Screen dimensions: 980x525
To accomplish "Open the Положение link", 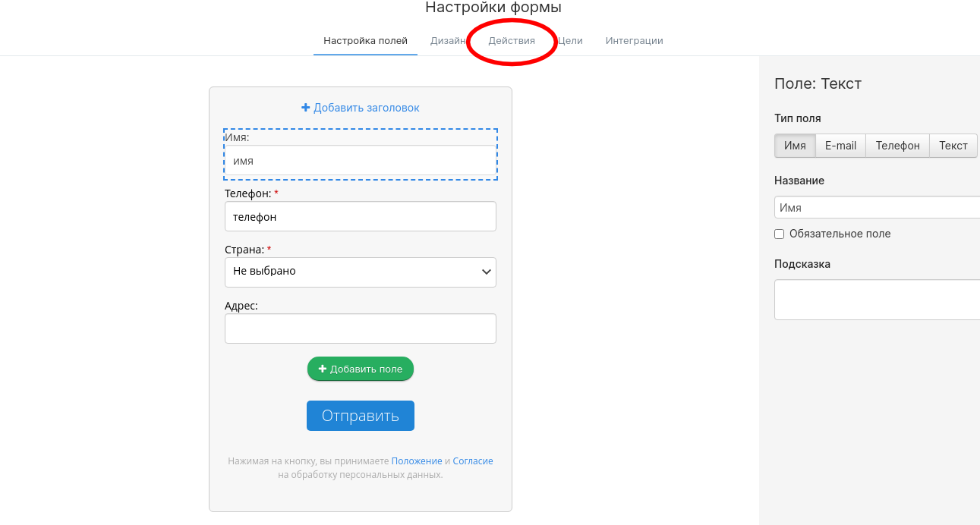I will pyautogui.click(x=417, y=461).
